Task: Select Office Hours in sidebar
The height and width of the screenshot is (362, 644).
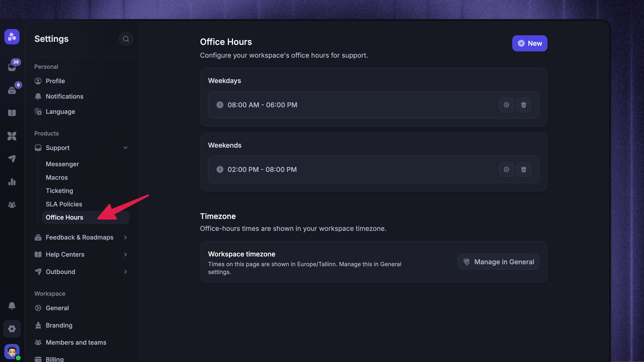Action: tap(85, 217)
